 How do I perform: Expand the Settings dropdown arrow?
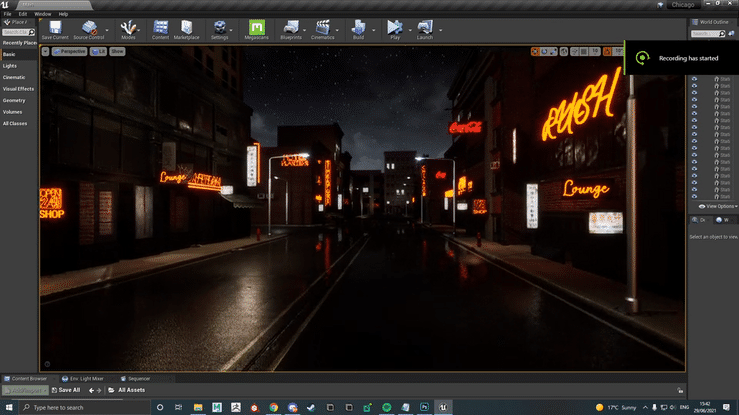coord(231,30)
